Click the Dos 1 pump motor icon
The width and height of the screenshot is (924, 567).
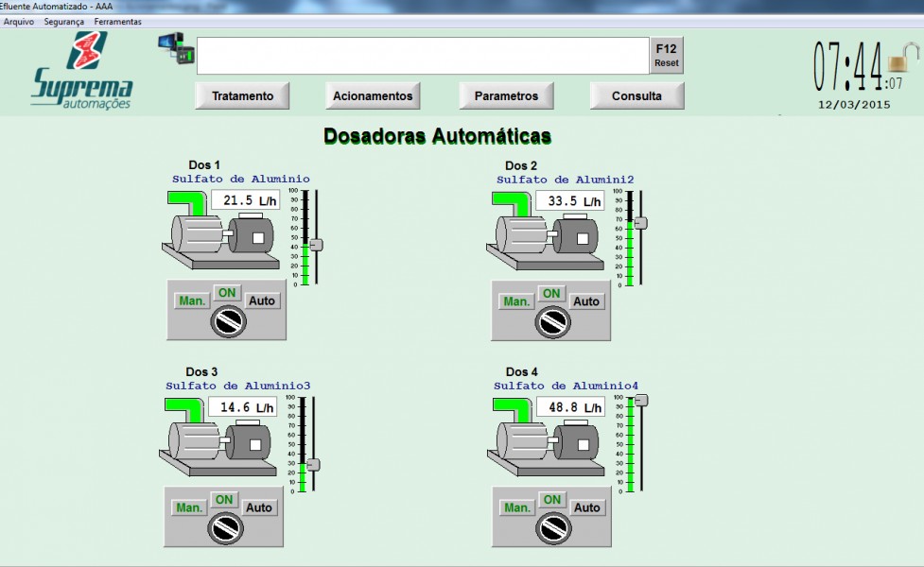coord(222,235)
